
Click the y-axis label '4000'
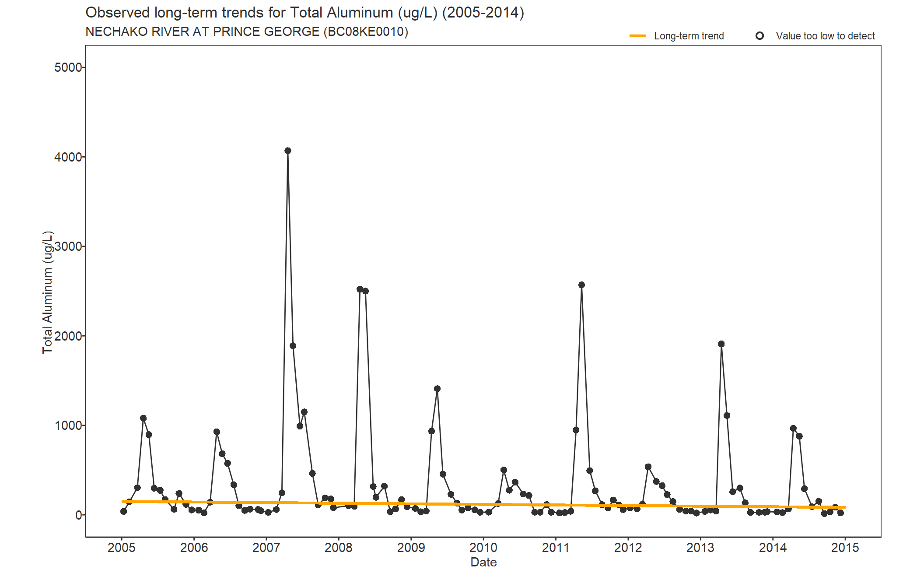pos(68,157)
